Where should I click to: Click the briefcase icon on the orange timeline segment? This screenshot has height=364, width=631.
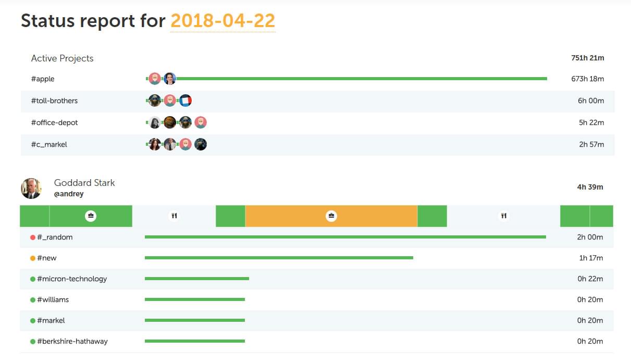331,216
